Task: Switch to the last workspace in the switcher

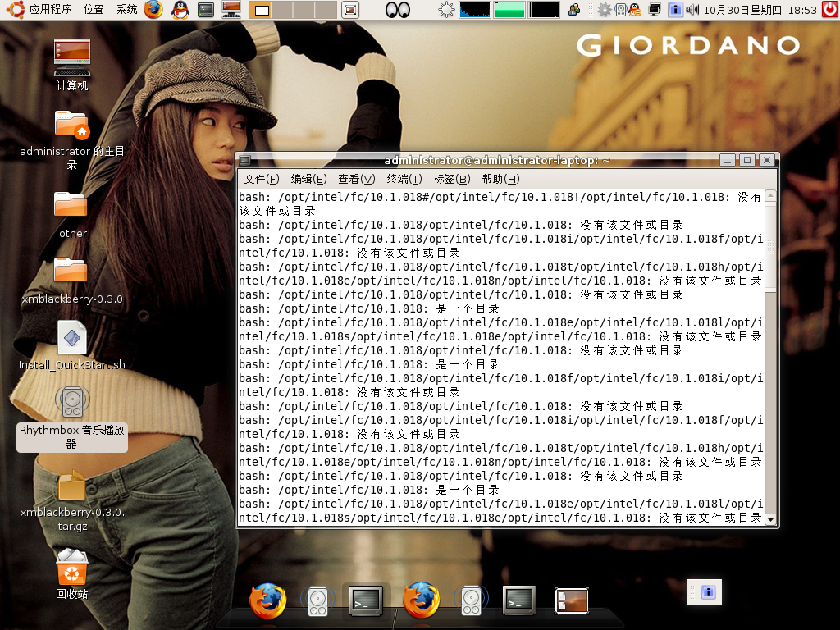Action: [326, 10]
